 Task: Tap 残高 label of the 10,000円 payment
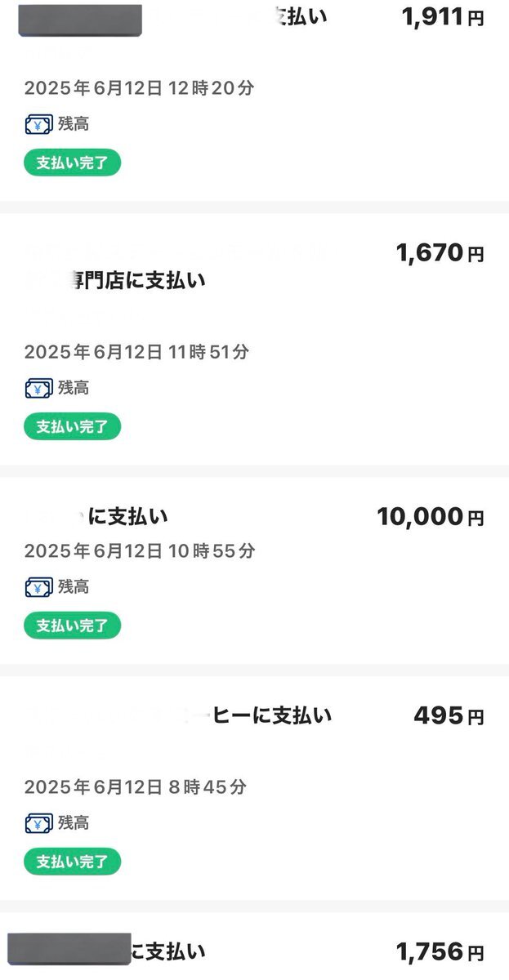[x=74, y=587]
